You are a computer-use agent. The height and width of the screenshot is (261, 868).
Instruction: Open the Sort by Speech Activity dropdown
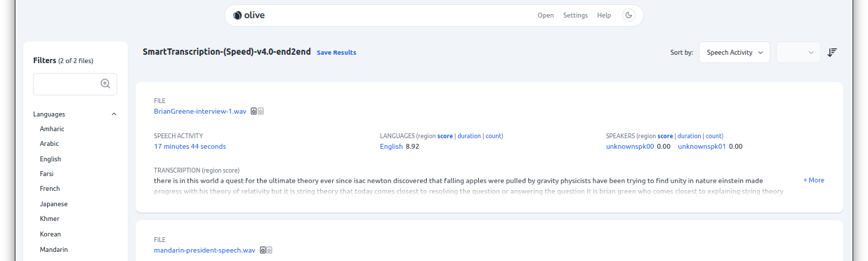[x=735, y=53]
